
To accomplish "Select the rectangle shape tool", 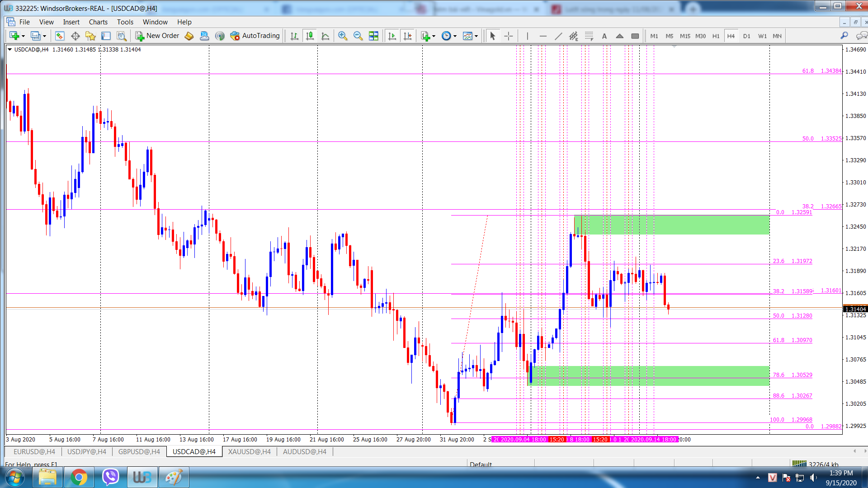I will pyautogui.click(x=635, y=36).
